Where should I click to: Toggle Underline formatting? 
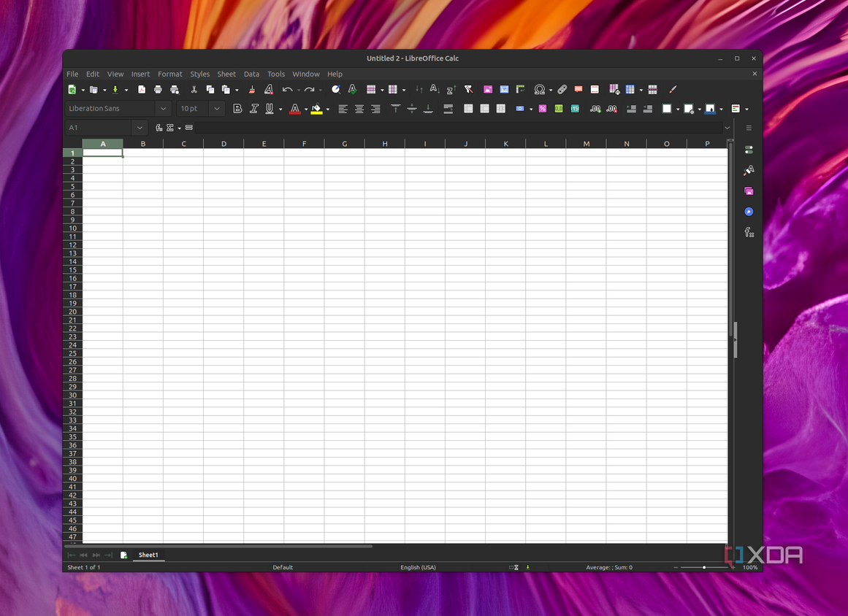click(x=270, y=109)
